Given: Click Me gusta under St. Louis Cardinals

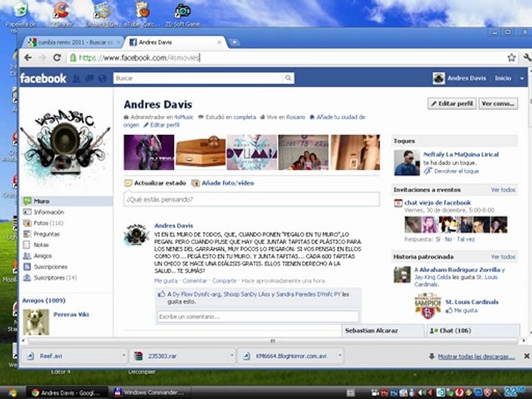Looking at the screenshot, I should [465, 310].
